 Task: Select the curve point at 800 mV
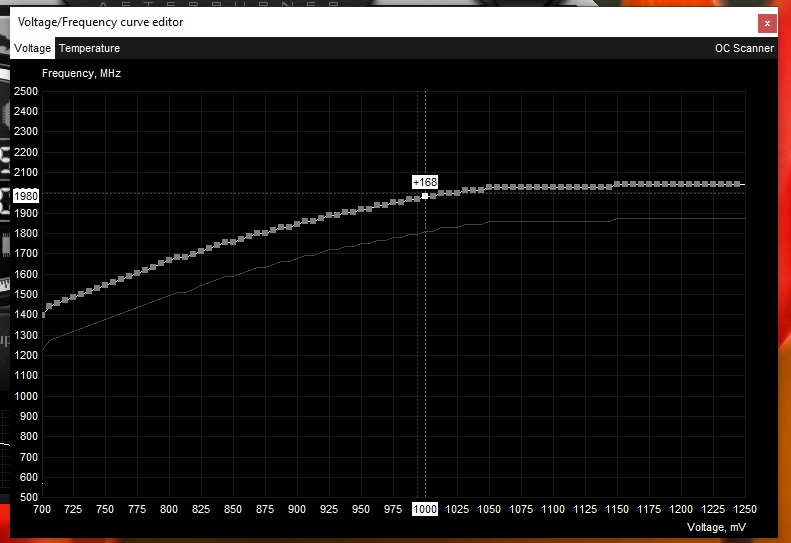click(169, 260)
